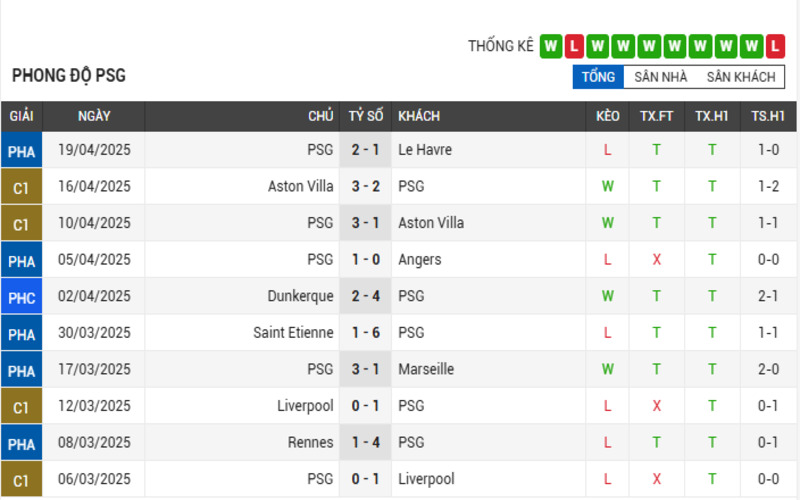Click the Marseille team name
This screenshot has height=500, width=800.
tap(426, 369)
